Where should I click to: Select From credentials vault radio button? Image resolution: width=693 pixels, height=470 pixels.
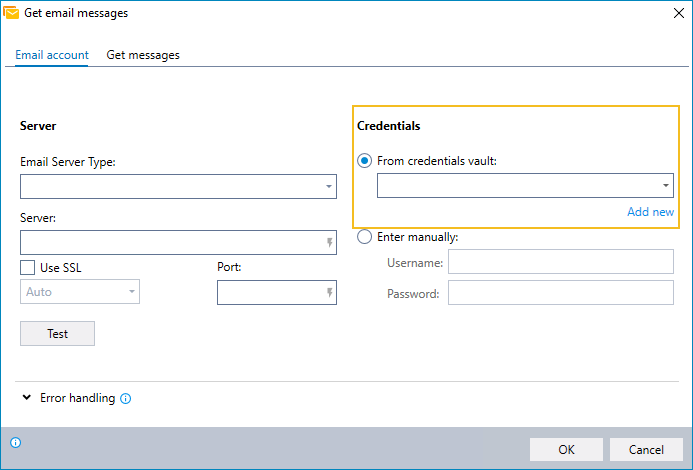tap(365, 160)
